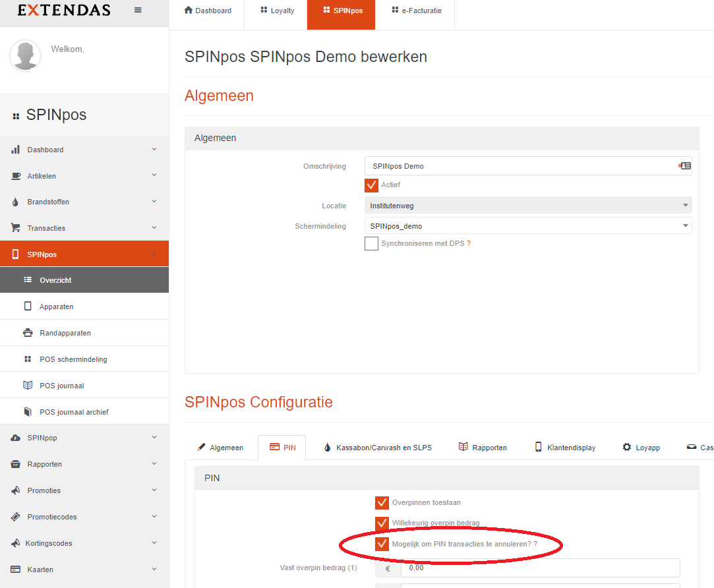
Task: Toggle Overpinnen toestaan checkbox
Action: pyautogui.click(x=382, y=503)
